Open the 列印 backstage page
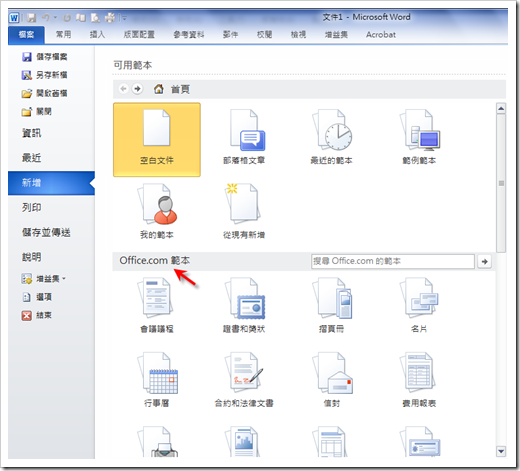Viewport: 520px width, 471px height. [32, 208]
